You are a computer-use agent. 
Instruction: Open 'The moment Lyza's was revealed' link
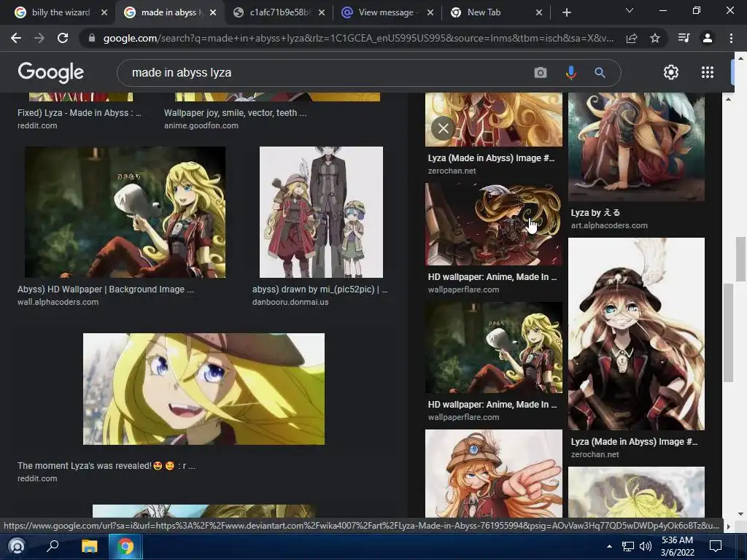click(107, 466)
